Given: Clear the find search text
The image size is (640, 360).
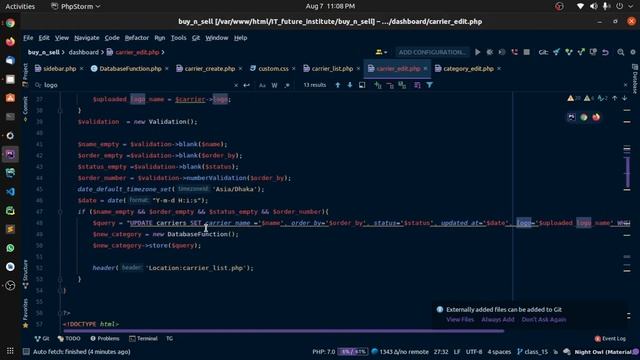Looking at the screenshot, I should coord(236,85).
